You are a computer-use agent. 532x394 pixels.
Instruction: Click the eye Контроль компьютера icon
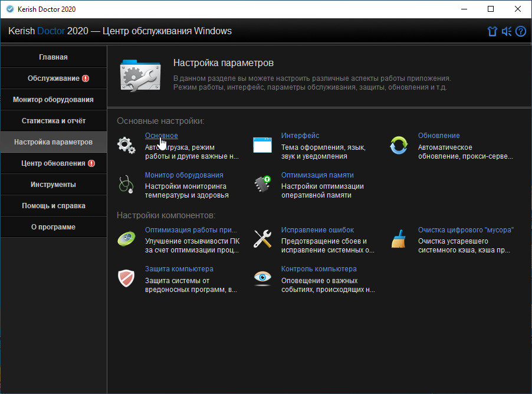262,278
